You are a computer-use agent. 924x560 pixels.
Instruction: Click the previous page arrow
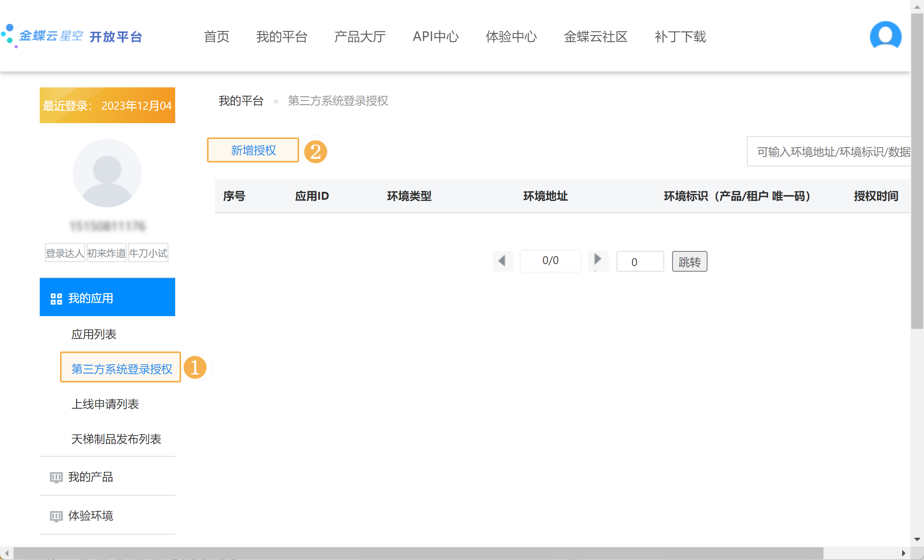point(502,261)
